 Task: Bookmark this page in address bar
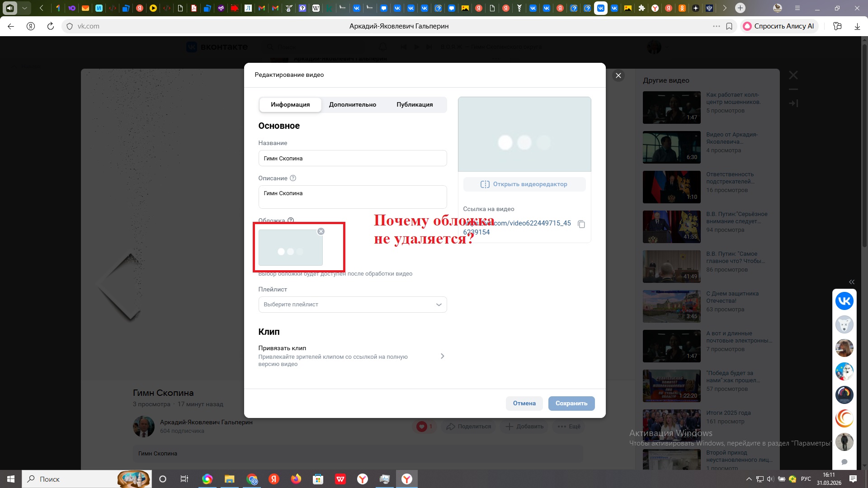729,26
